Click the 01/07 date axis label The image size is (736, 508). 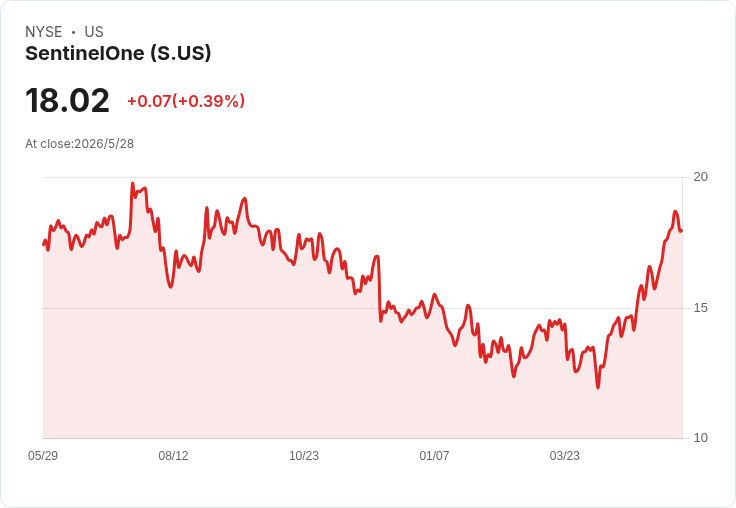coord(434,455)
